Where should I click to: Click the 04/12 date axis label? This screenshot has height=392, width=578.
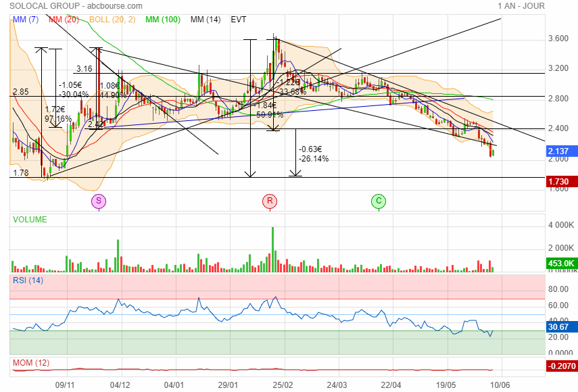tap(120, 385)
